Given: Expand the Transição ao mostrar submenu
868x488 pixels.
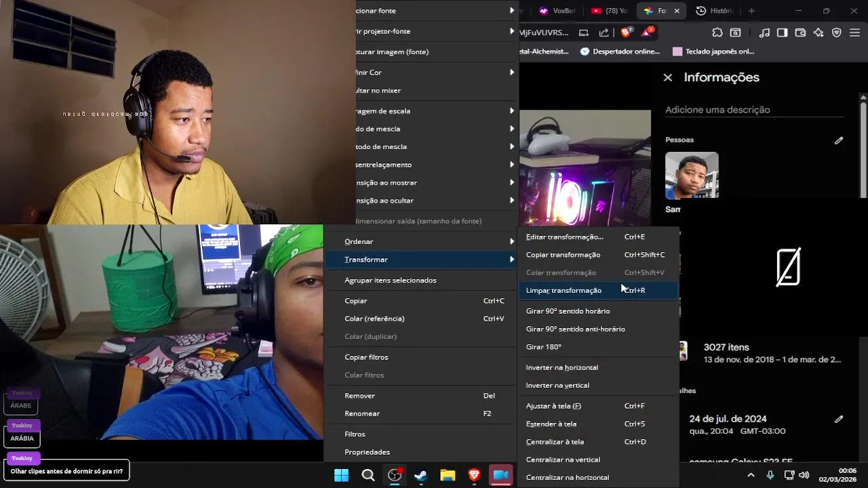Looking at the screenshot, I should click(437, 183).
